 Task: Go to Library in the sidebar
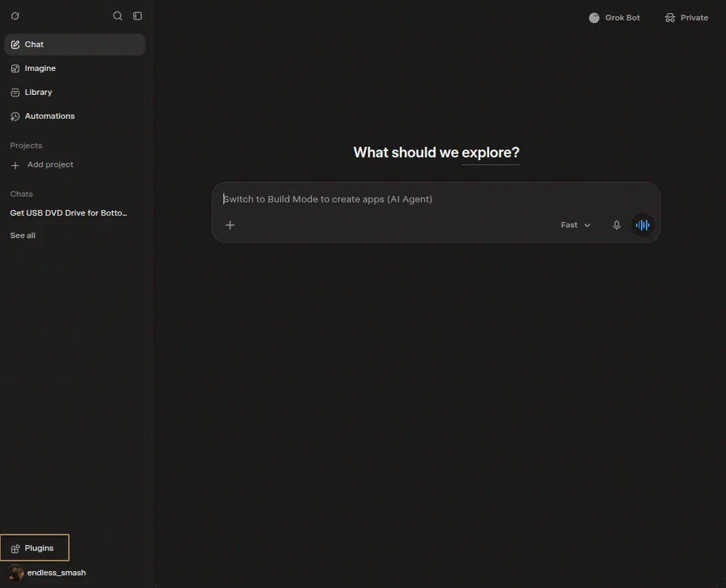pos(74,92)
